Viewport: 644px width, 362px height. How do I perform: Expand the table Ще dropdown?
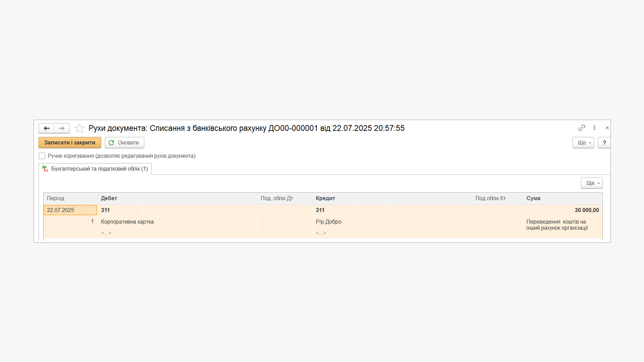click(x=592, y=183)
